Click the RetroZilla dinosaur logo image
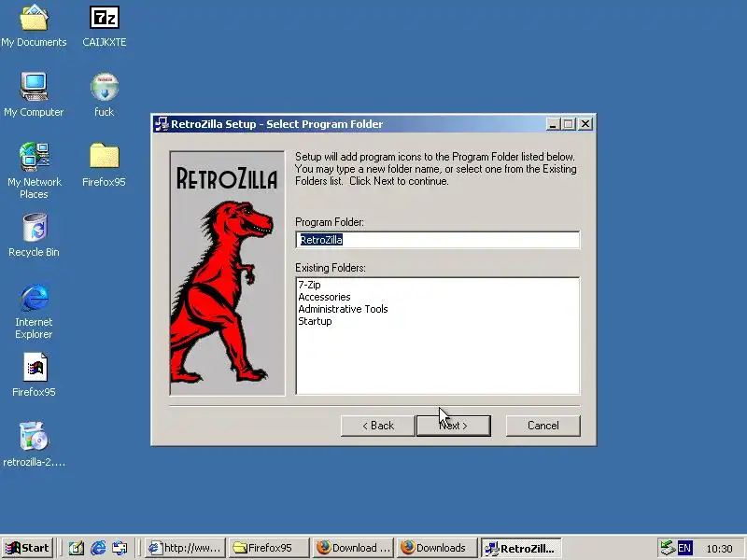This screenshot has height=560, width=747. [x=227, y=273]
